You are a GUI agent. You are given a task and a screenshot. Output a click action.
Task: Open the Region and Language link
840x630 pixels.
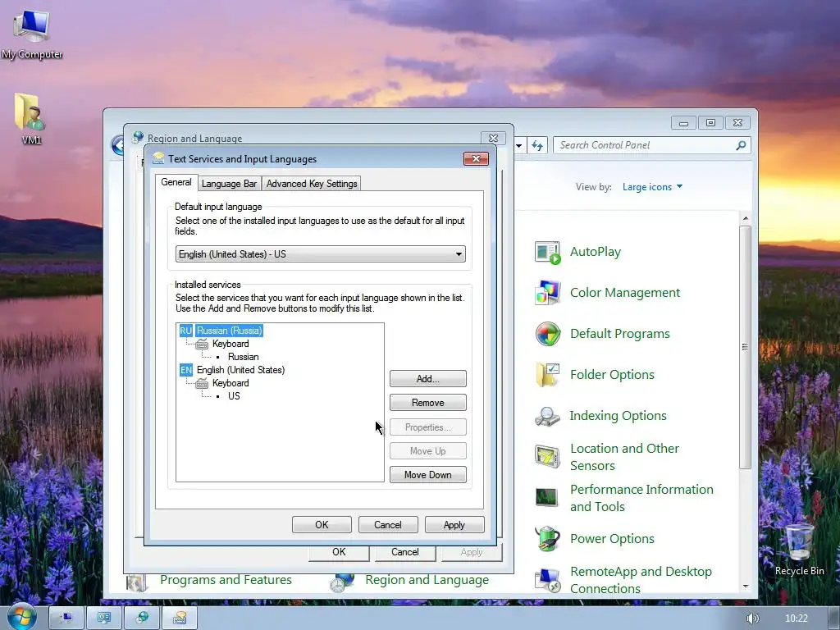coord(427,580)
